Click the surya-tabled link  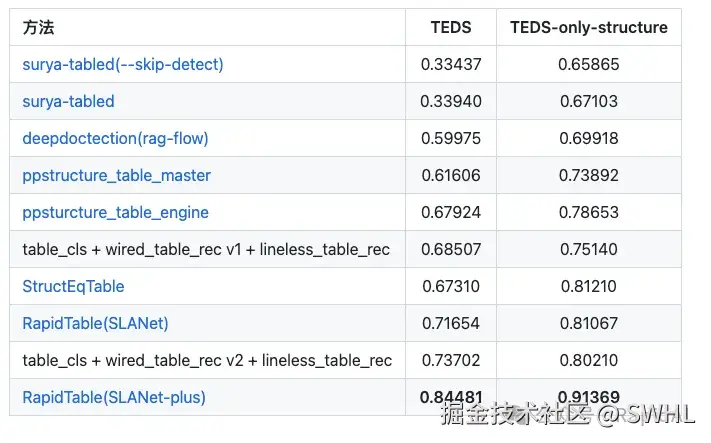coord(68,102)
